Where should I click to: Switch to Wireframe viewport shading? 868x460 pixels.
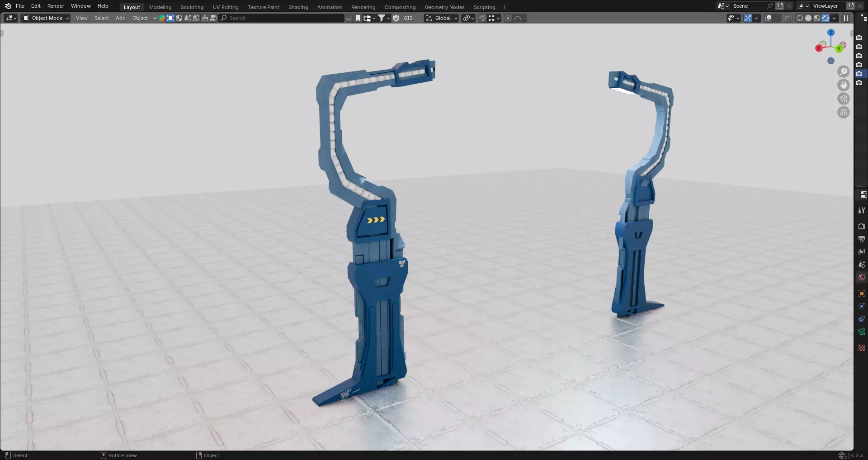(799, 18)
